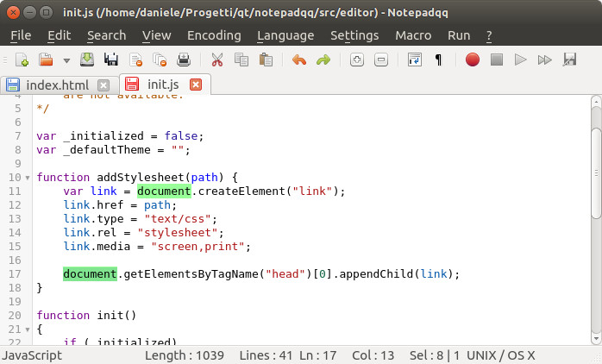Screen dimensions: 602x364
Task: Collapse the fold arrow at line 21
Action: click(28, 329)
